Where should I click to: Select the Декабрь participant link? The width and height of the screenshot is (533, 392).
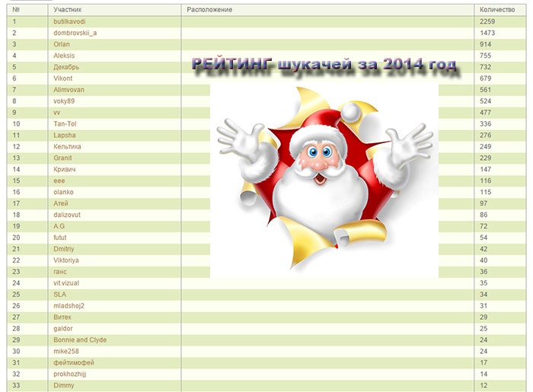click(x=66, y=67)
